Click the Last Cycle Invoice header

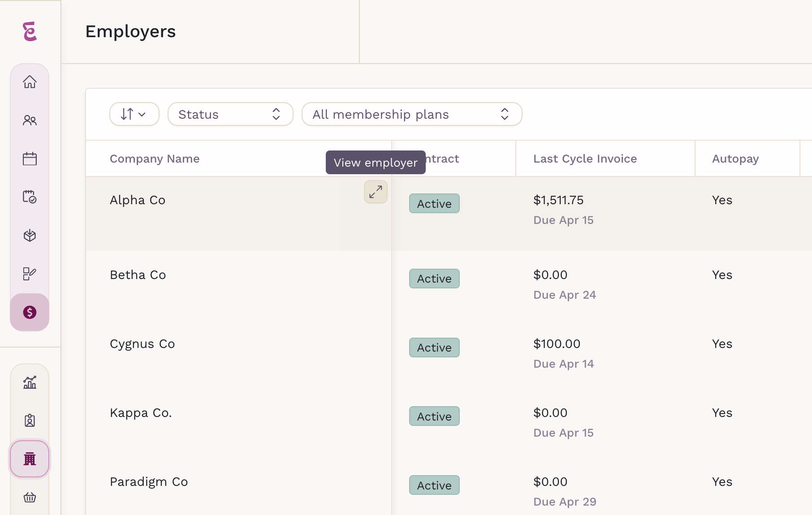pos(585,159)
